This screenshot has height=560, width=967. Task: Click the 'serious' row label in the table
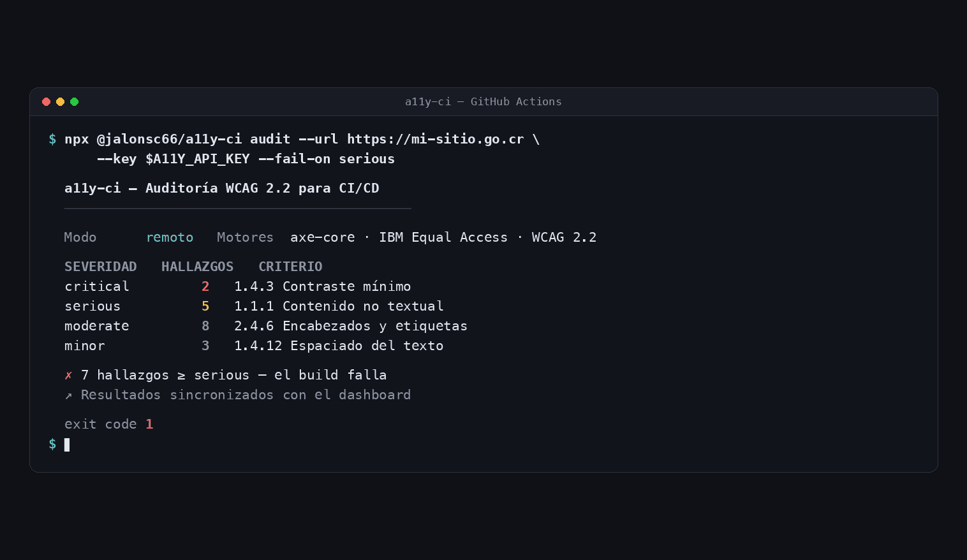tap(92, 306)
